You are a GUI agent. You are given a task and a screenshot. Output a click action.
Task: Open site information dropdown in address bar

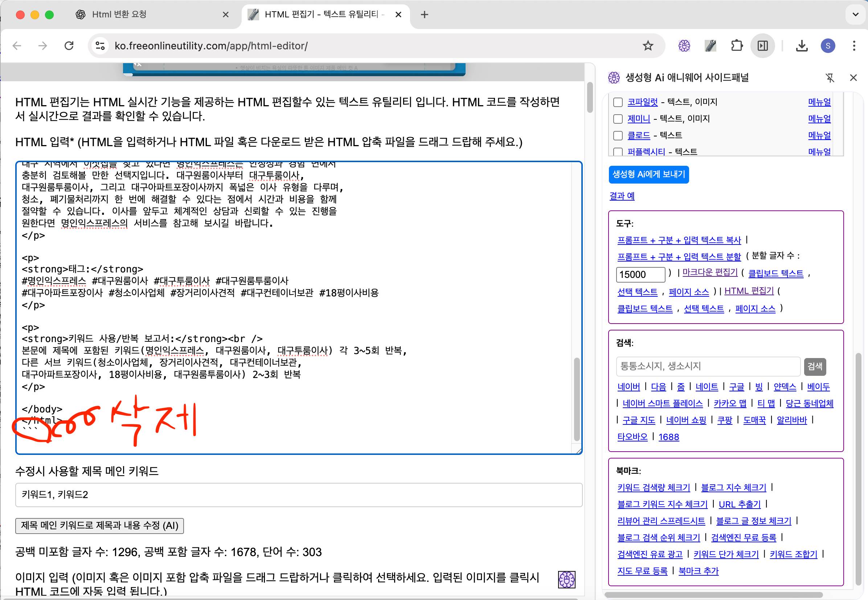click(x=100, y=46)
